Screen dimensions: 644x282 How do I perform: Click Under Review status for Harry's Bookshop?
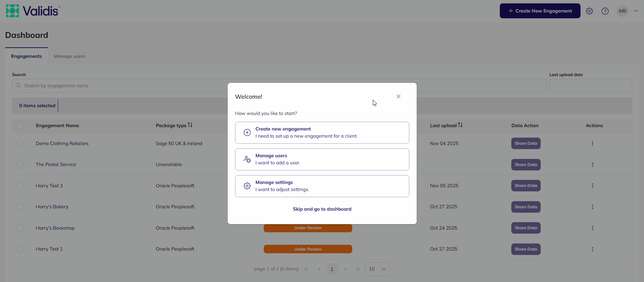pos(308,228)
